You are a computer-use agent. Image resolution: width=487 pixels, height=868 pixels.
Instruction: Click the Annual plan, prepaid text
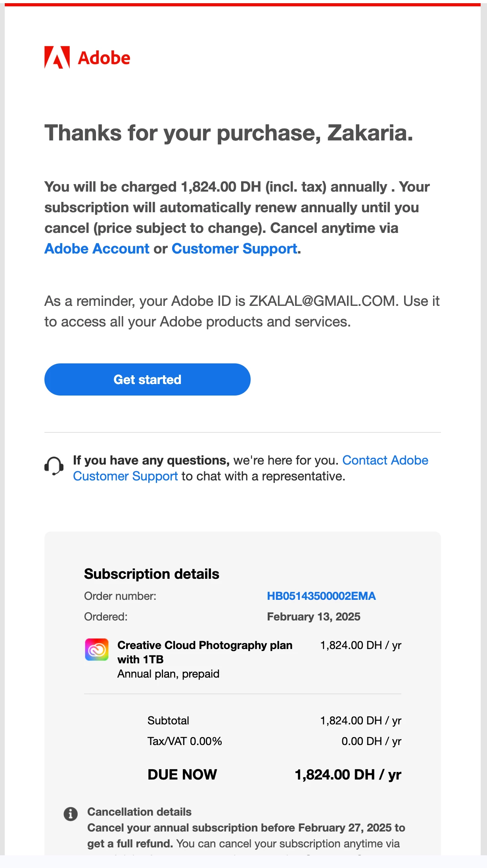[168, 674]
